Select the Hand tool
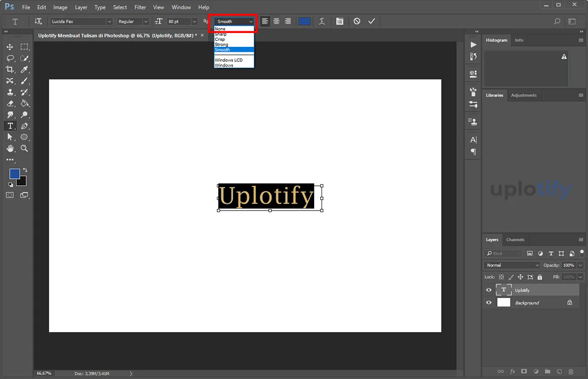The width and height of the screenshot is (588, 379). 10,148
